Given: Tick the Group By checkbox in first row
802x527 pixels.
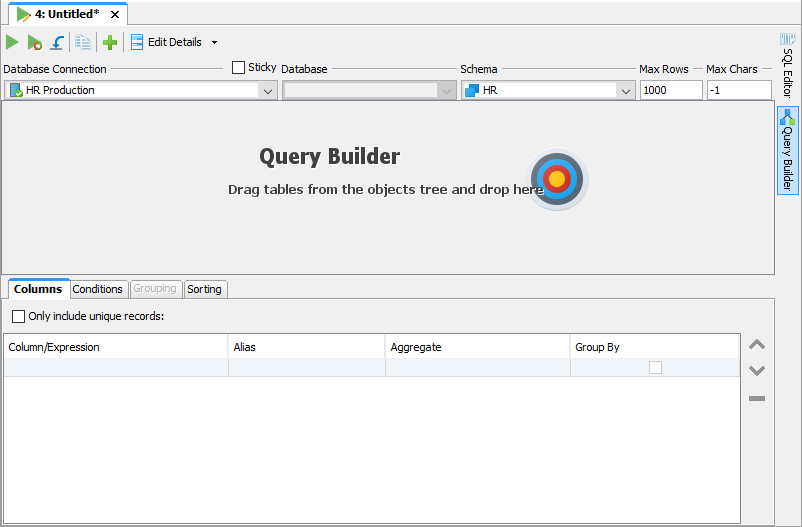Looking at the screenshot, I should [x=655, y=367].
